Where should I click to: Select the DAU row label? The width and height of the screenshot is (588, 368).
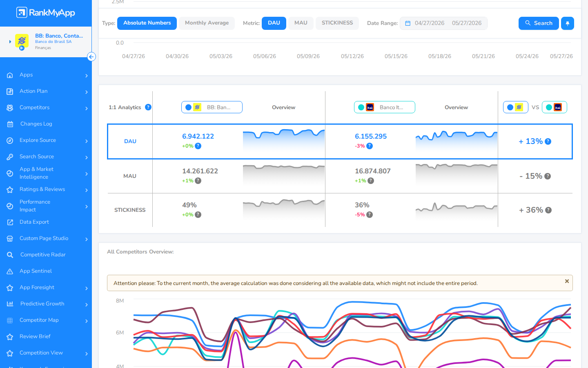pyautogui.click(x=130, y=141)
